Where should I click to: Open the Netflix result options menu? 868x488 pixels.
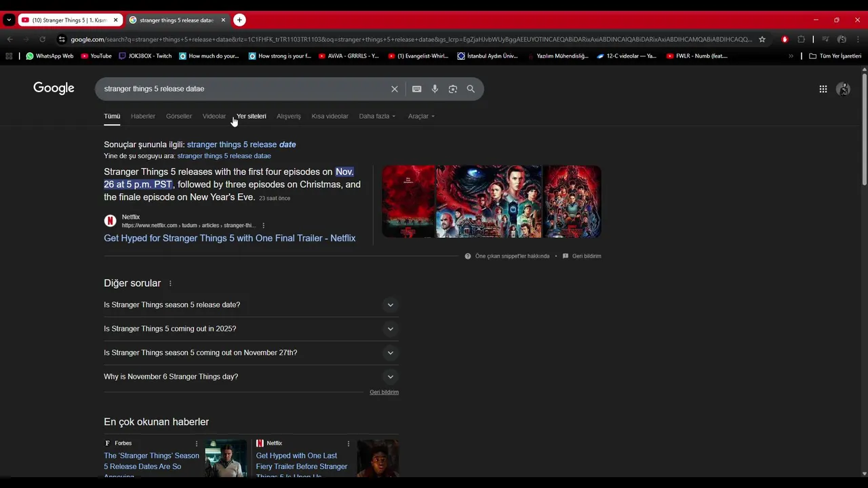264,226
